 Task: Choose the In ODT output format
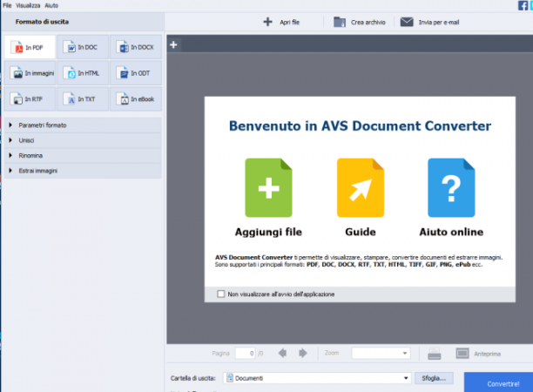[136, 73]
